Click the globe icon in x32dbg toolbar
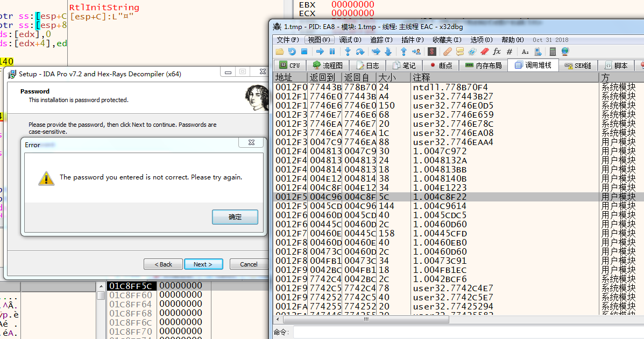 click(x=565, y=52)
